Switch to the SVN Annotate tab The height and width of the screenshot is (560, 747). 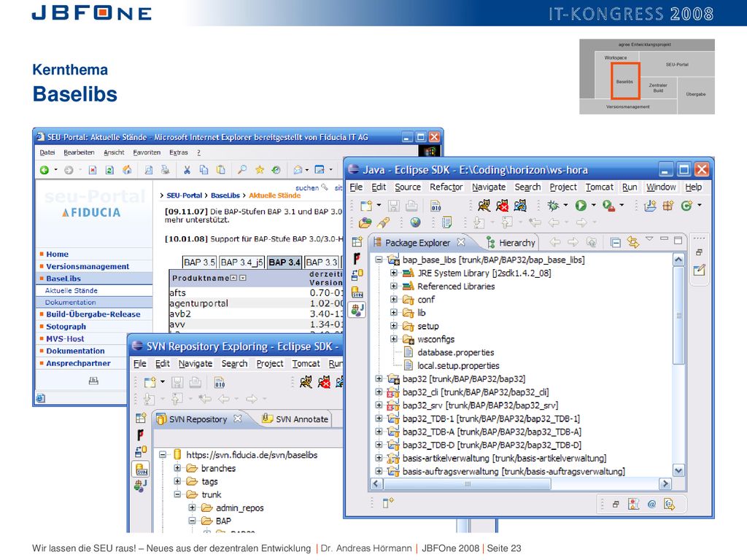coord(295,419)
